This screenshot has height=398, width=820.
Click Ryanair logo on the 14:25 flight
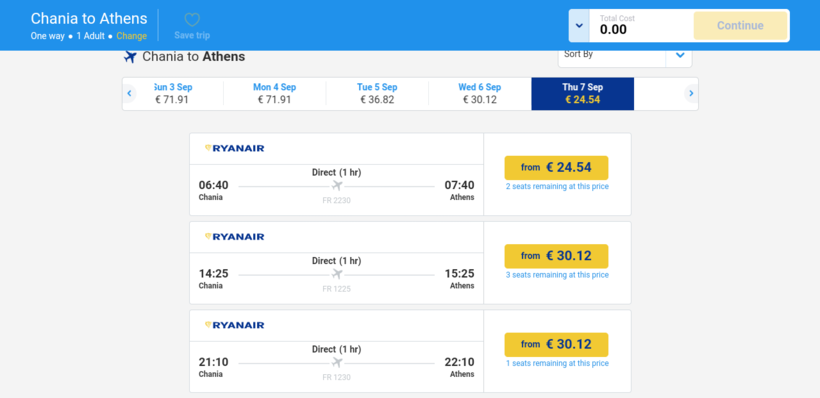coord(234,237)
